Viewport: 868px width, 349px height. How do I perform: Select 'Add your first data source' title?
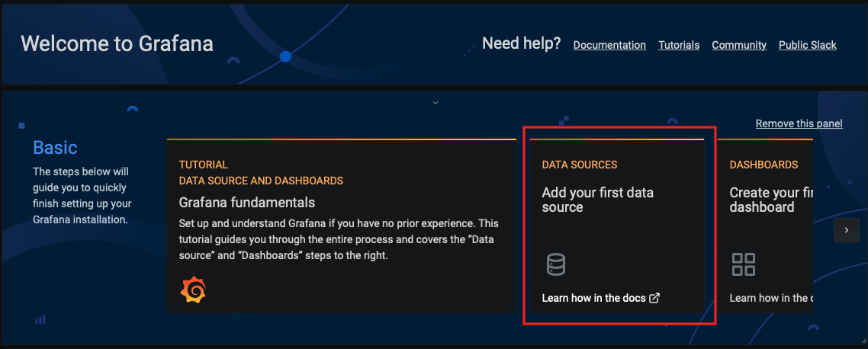coord(597,200)
